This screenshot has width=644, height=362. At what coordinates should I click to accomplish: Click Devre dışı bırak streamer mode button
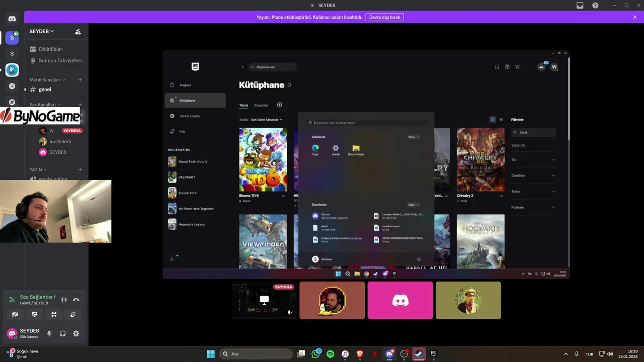coord(384,17)
